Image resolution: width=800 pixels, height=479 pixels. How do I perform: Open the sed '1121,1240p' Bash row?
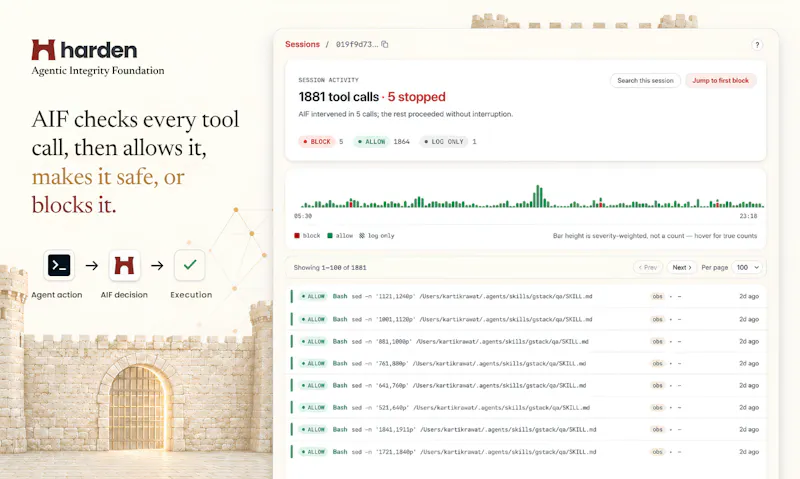526,296
